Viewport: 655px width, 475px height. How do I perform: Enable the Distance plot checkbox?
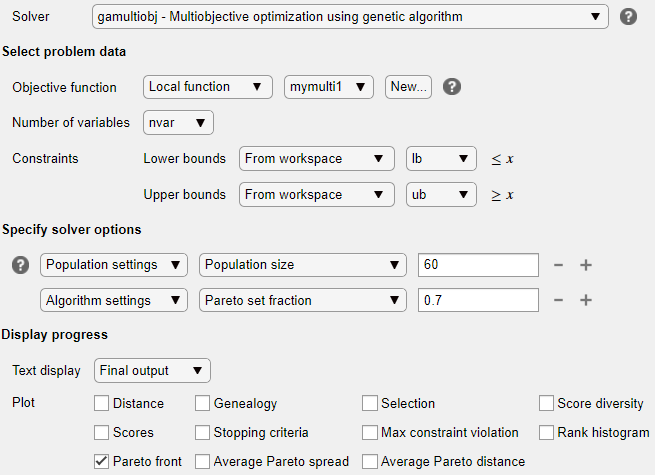point(101,403)
